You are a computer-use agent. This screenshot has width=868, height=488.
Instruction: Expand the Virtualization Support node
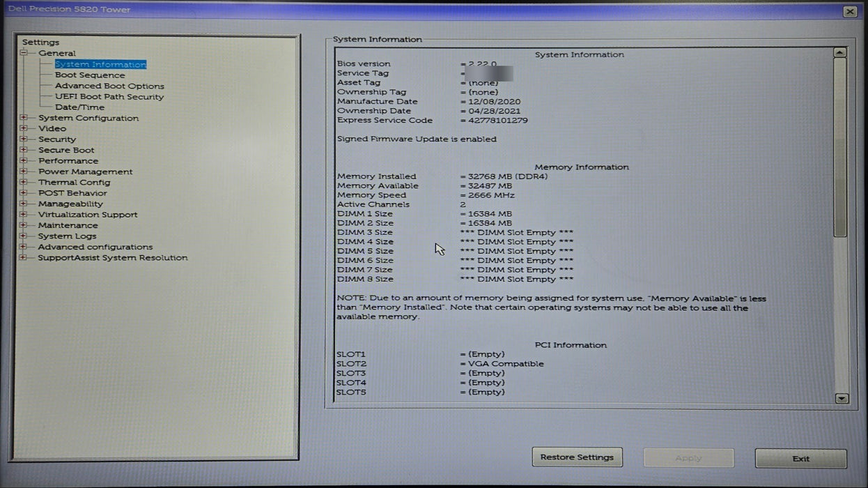(x=24, y=215)
